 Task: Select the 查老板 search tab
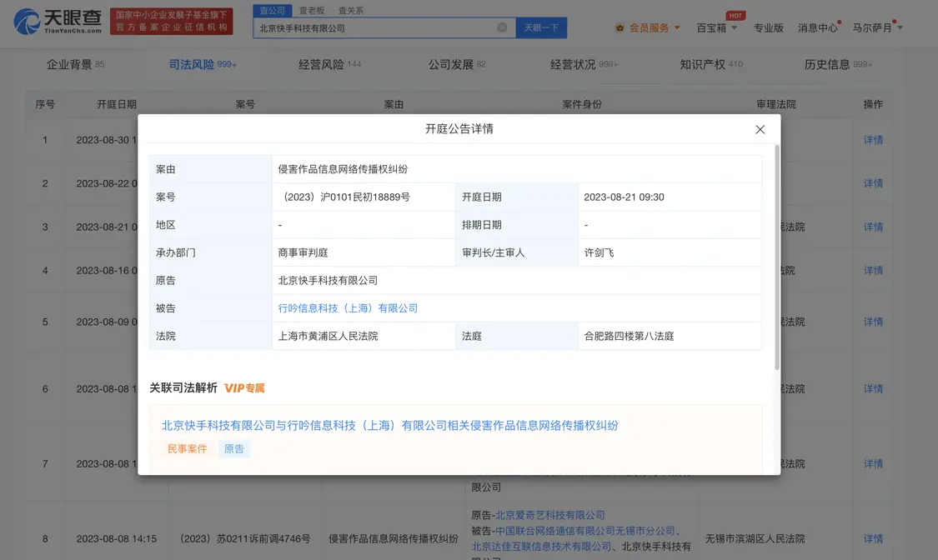[x=312, y=10]
